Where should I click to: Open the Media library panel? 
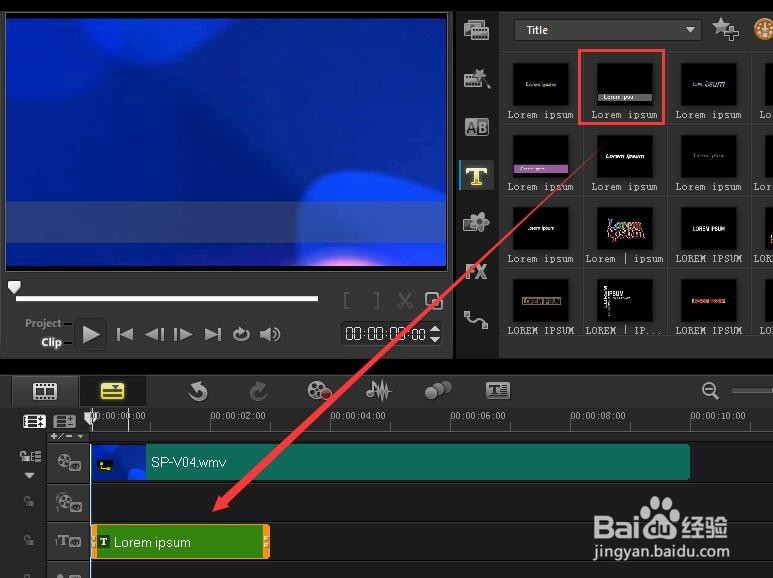pyautogui.click(x=476, y=31)
